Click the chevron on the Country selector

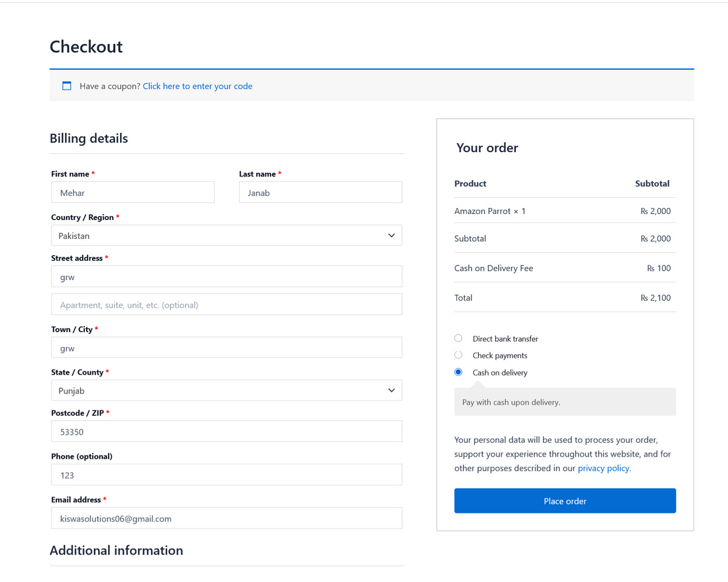pyautogui.click(x=391, y=235)
